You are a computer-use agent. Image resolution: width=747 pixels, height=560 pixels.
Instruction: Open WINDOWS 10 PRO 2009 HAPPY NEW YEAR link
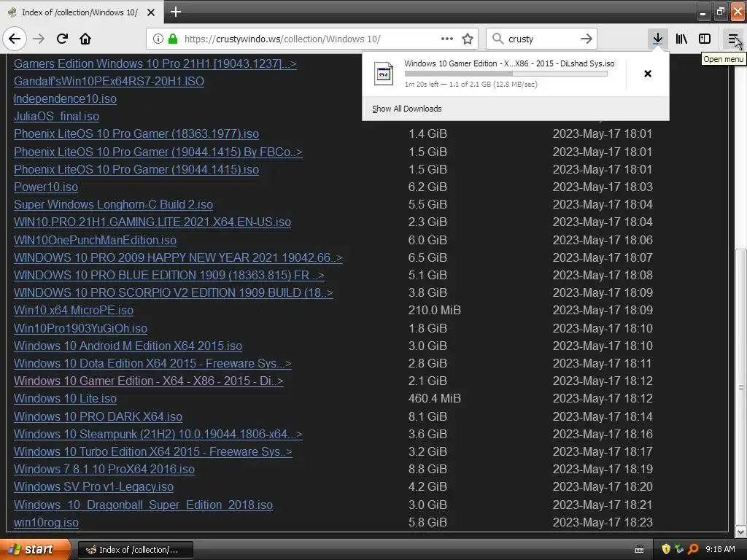(x=178, y=258)
